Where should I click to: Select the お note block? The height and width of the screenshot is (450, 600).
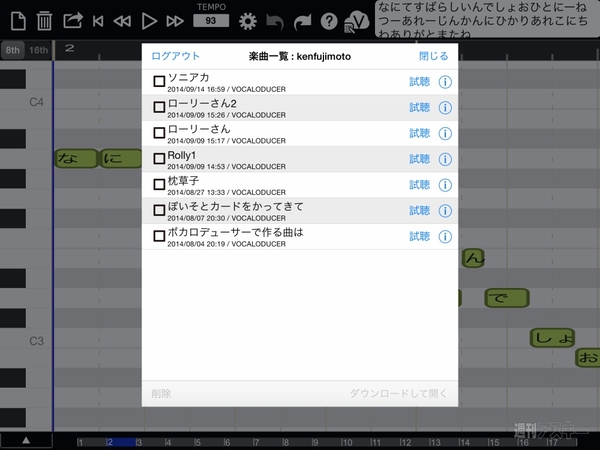tap(587, 358)
